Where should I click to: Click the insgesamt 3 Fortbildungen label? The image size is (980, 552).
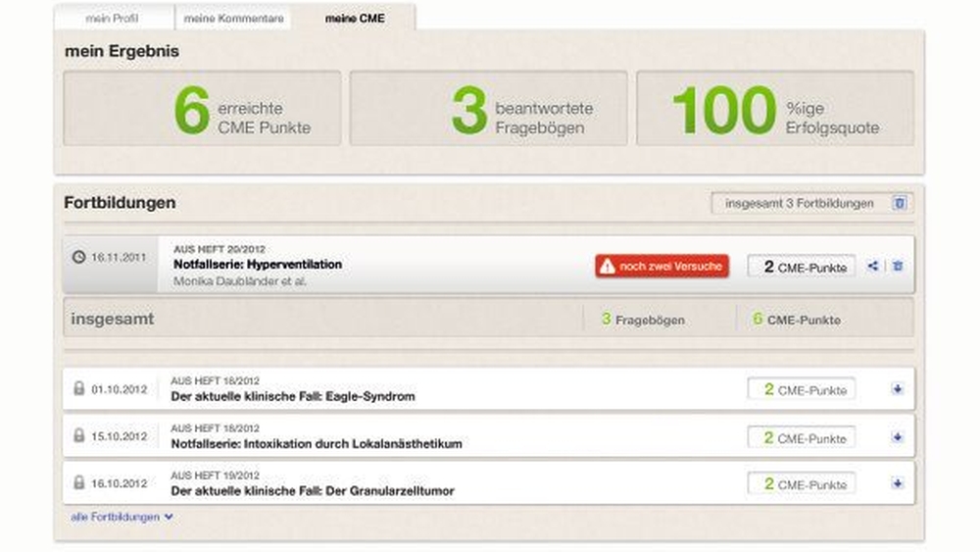pyautogui.click(x=800, y=203)
